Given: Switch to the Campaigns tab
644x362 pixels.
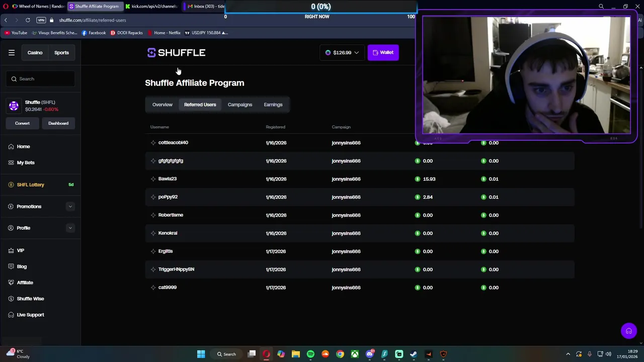Looking at the screenshot, I should point(240,105).
